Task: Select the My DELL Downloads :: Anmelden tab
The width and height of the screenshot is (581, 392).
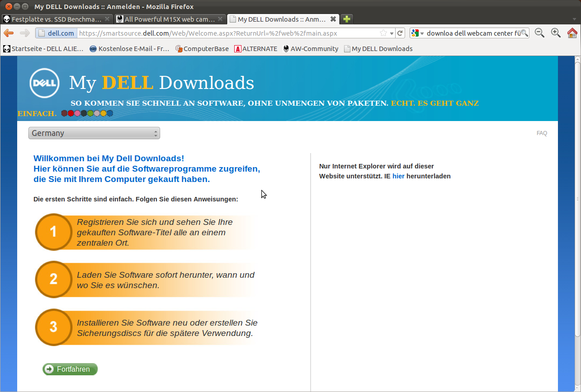Action: coord(283,19)
